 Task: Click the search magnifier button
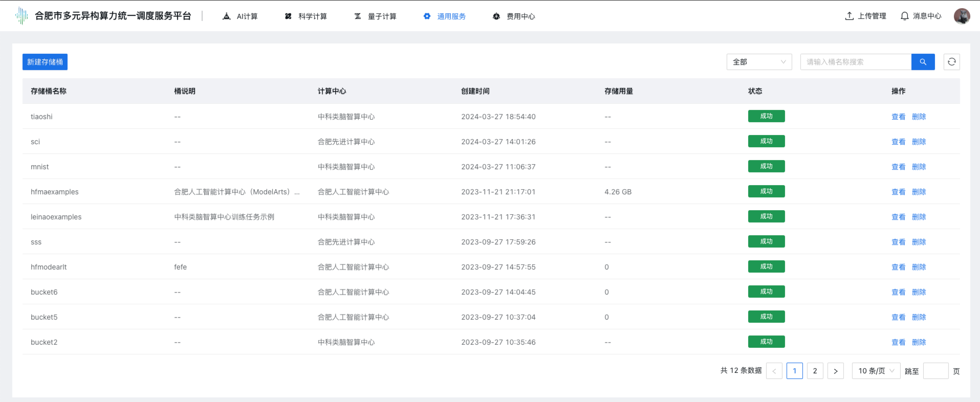923,62
